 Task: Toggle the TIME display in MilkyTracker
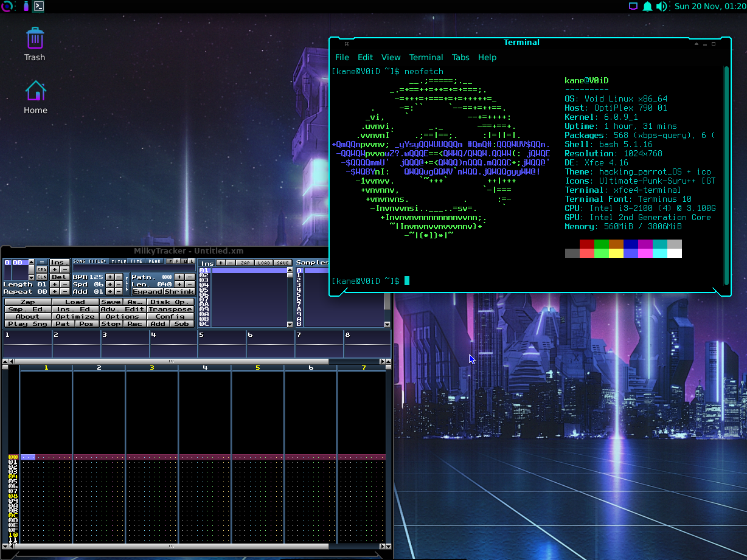click(135, 261)
